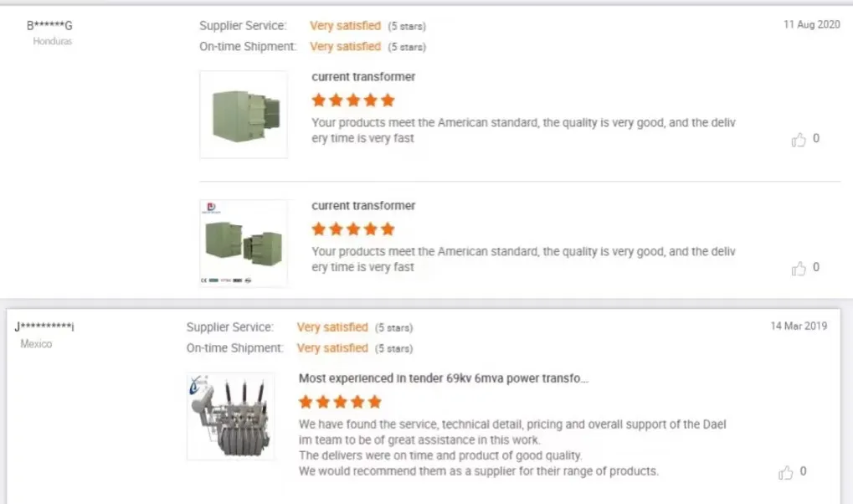The width and height of the screenshot is (853, 504).
Task: Click thumbs-up on second current transformer review
Action: click(799, 269)
